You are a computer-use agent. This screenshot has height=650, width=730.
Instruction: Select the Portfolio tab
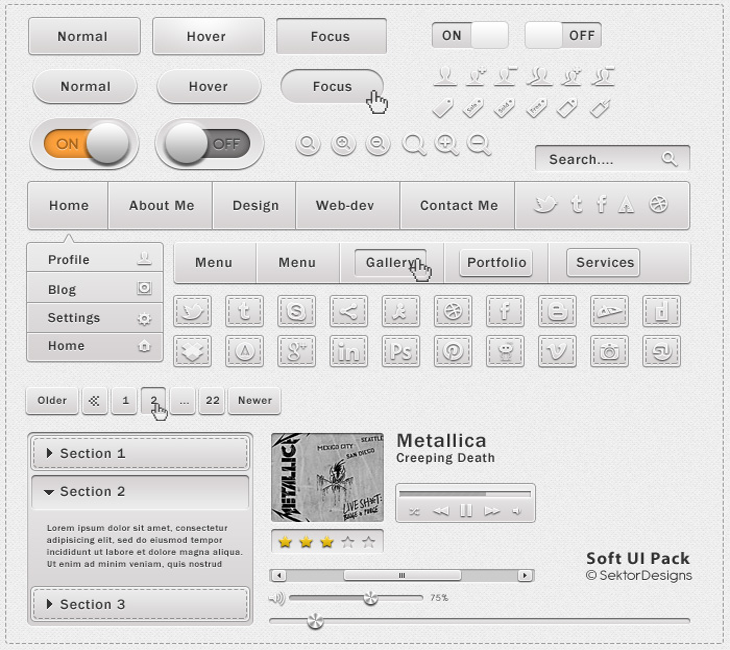coord(496,263)
